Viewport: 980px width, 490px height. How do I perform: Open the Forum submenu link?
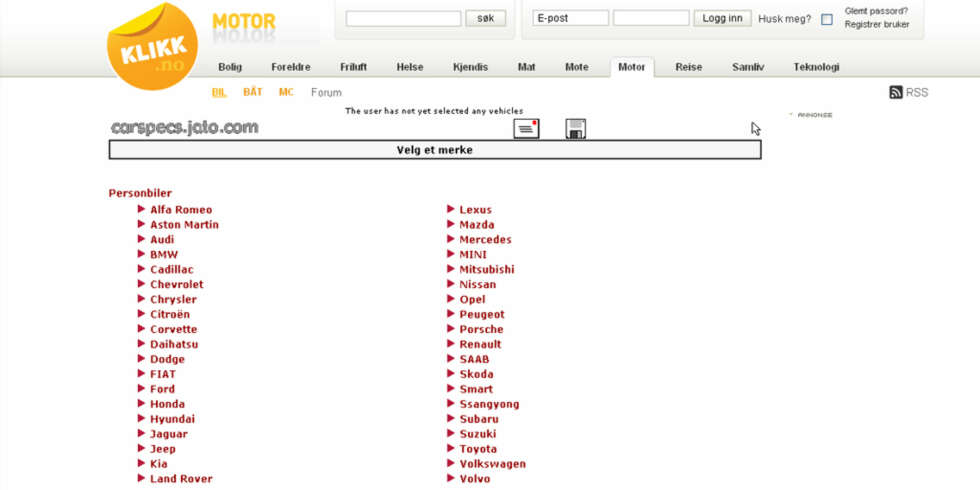(326, 92)
